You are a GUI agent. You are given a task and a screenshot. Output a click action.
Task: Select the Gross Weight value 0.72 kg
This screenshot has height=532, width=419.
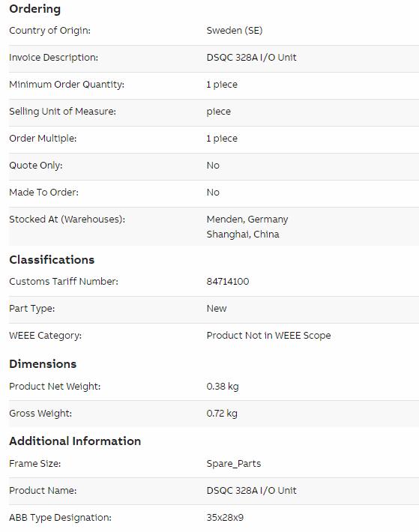222,414
